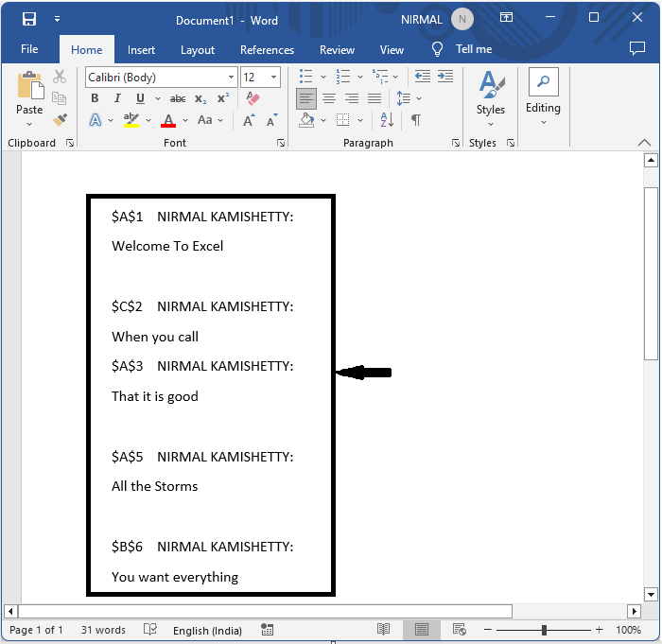
Task: Expand underline style arrow
Action: click(158, 98)
